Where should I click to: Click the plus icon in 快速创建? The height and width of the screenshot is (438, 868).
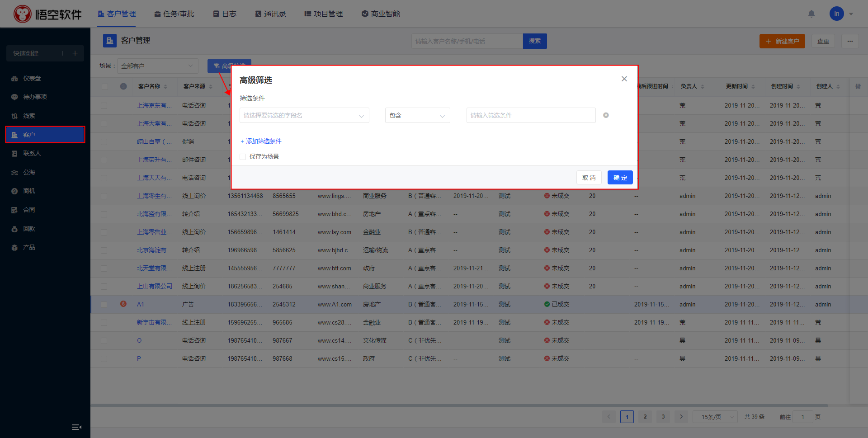click(x=75, y=53)
